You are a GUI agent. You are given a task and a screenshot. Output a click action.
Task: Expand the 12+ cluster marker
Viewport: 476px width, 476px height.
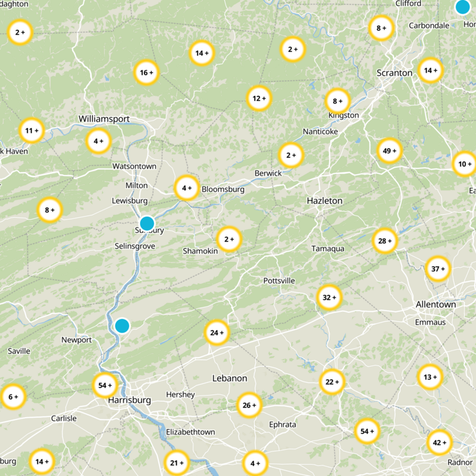click(x=259, y=99)
